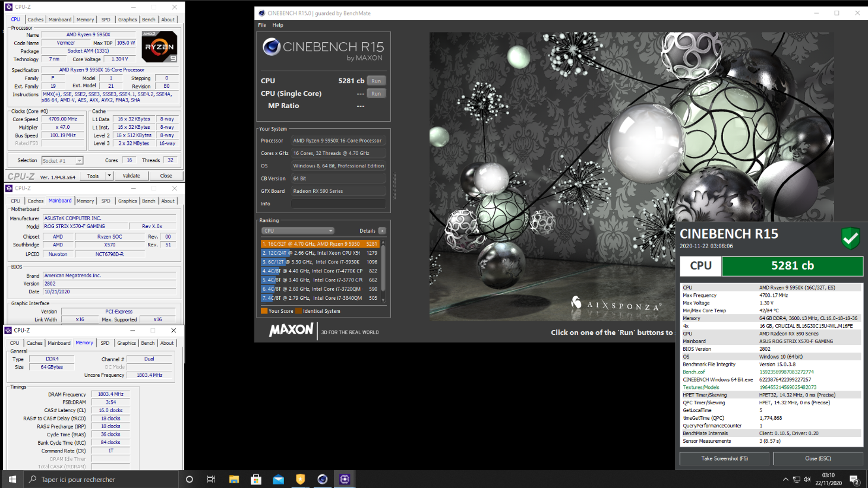Click the Cinebench title bar app icon

(261, 13)
